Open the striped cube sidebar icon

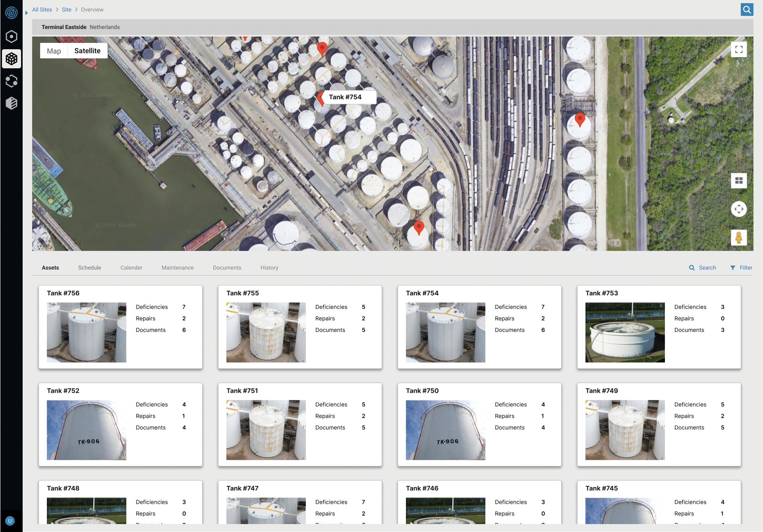point(12,103)
